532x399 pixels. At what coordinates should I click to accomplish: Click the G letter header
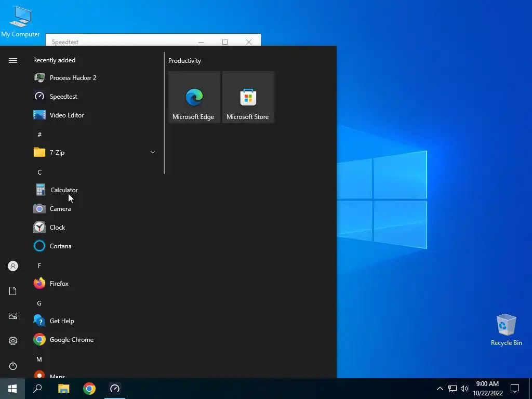[39, 303]
